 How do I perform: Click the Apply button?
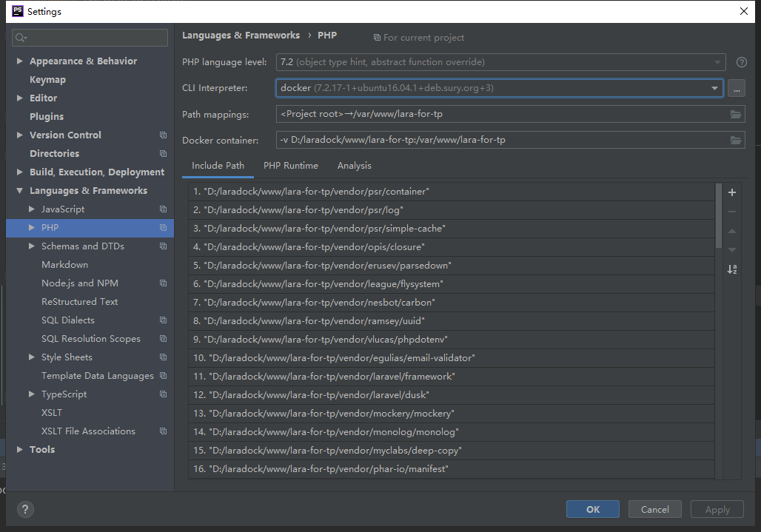point(717,509)
